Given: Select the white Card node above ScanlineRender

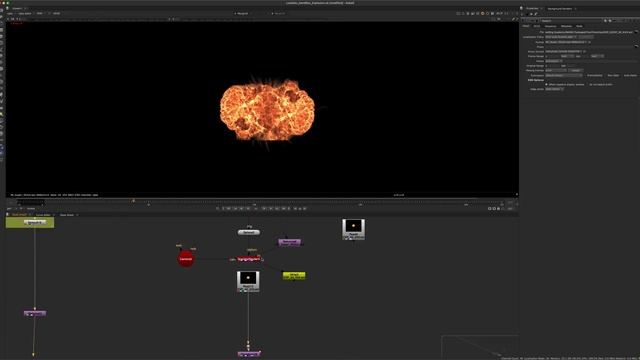Looking at the screenshot, I should (249, 232).
